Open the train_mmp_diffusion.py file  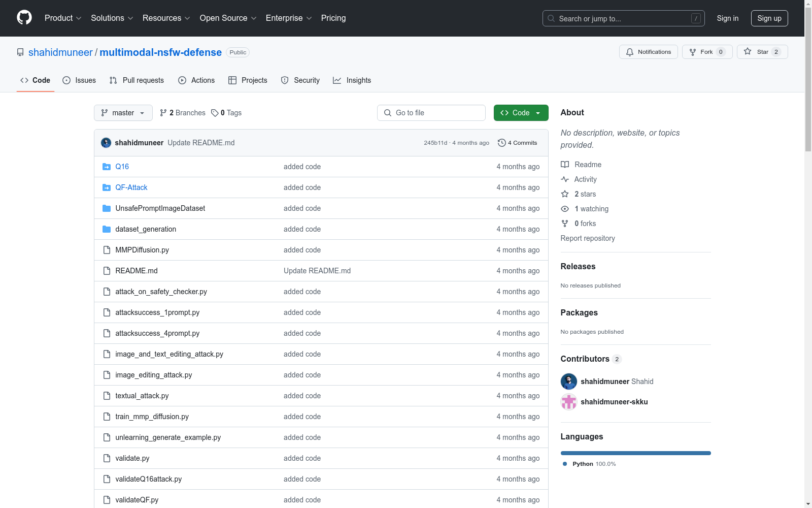[x=152, y=417]
